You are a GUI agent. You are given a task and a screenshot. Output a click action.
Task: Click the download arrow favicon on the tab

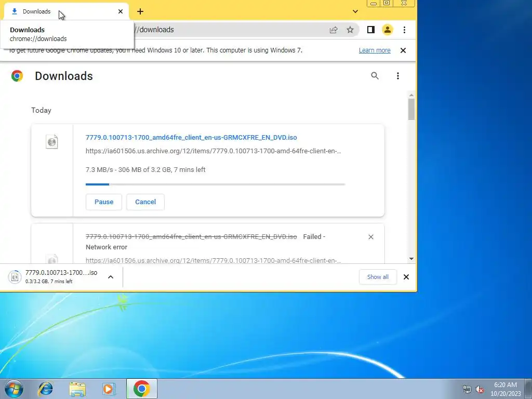click(14, 11)
